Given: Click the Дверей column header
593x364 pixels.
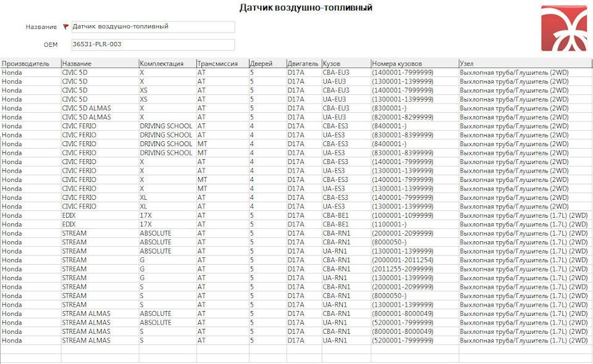Looking at the screenshot, I should click(267, 64).
